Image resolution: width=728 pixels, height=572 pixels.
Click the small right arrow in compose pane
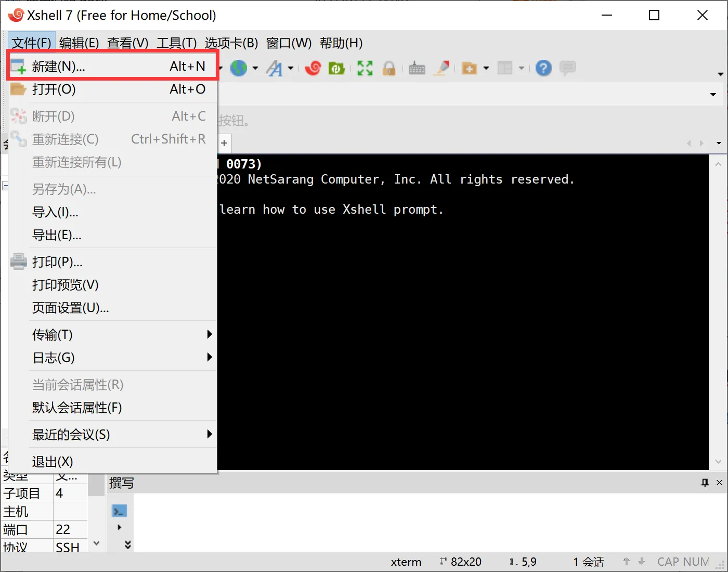(x=120, y=527)
